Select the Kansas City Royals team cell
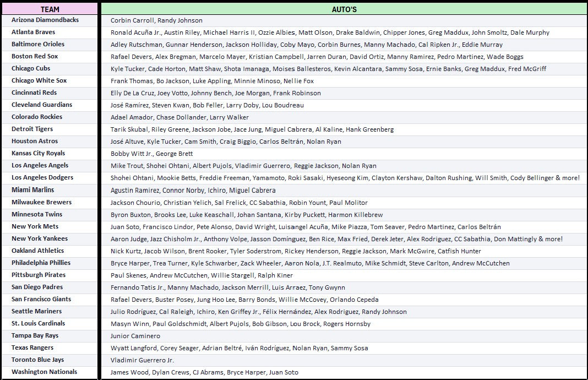588x380 pixels. pos(50,154)
